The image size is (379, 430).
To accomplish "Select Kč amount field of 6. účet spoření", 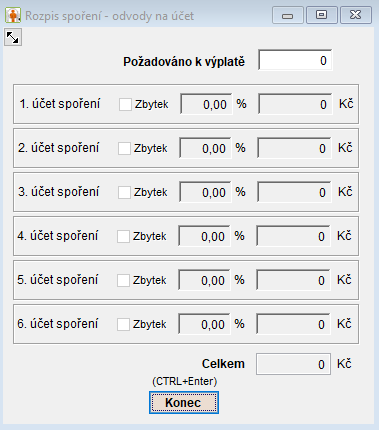I will pyautogui.click(x=293, y=324).
